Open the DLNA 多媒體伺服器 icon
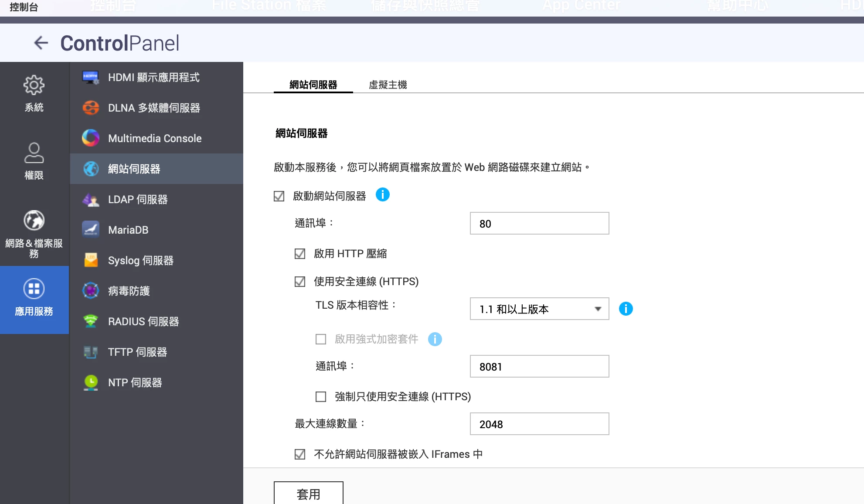The width and height of the screenshot is (864, 504). (x=91, y=108)
